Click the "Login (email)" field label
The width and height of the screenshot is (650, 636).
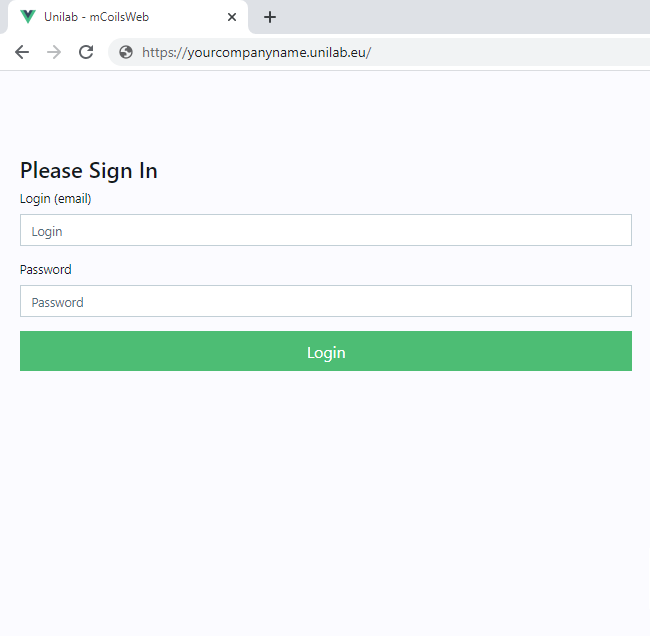tap(56, 199)
